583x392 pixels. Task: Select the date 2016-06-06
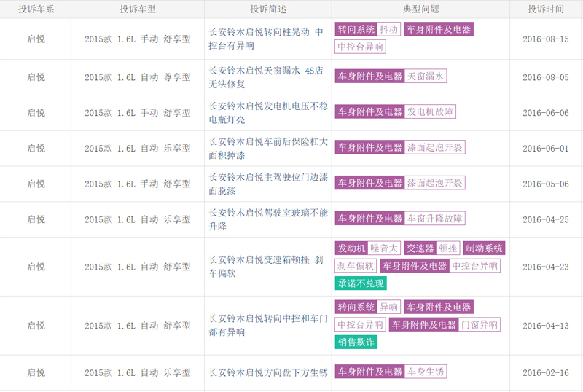(545, 113)
